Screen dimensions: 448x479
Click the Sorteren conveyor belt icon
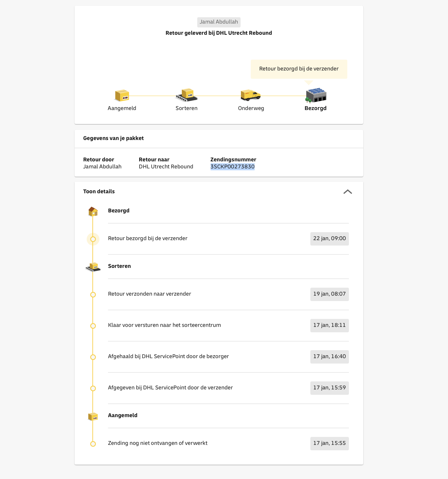pos(186,95)
